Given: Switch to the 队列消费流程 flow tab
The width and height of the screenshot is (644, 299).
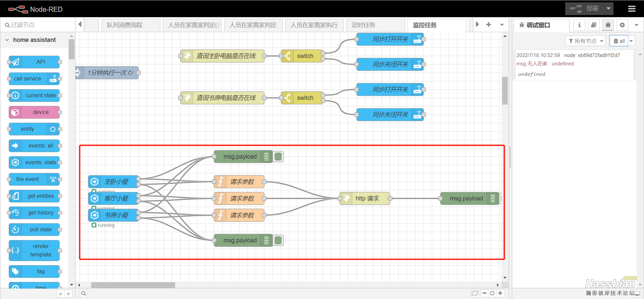Looking at the screenshot, I should click(131, 25).
